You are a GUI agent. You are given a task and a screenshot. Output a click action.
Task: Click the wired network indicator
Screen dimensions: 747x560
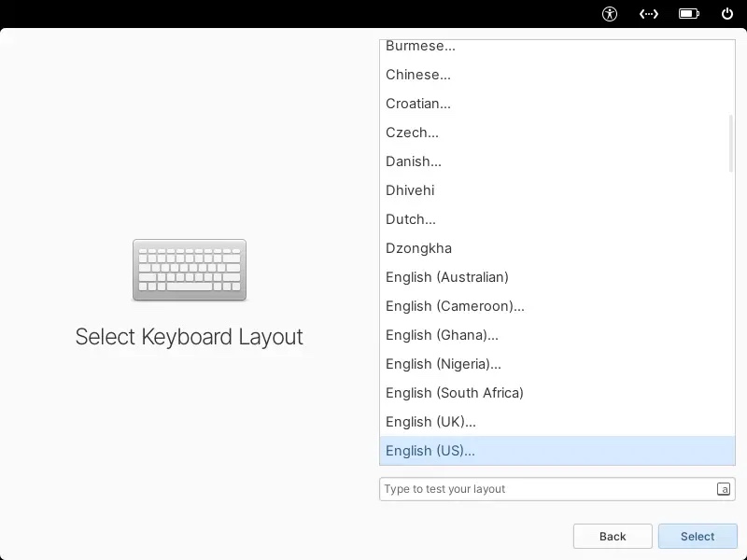649,13
